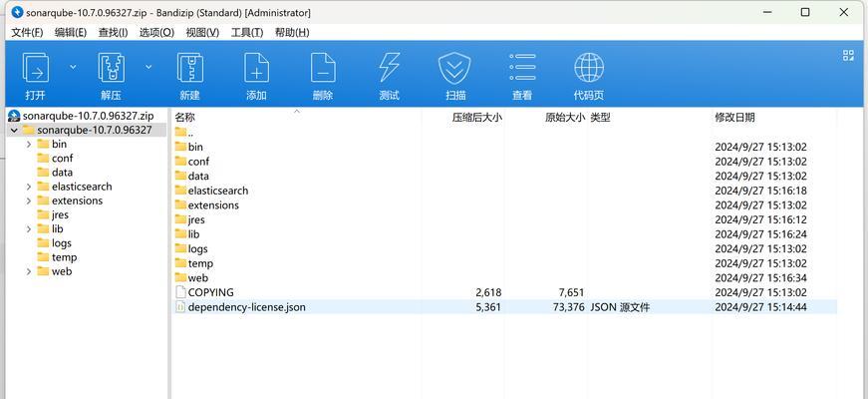Click the 删除 (Delete) toolbar icon
Image resolution: width=868 pixels, height=399 pixels.
322,69
